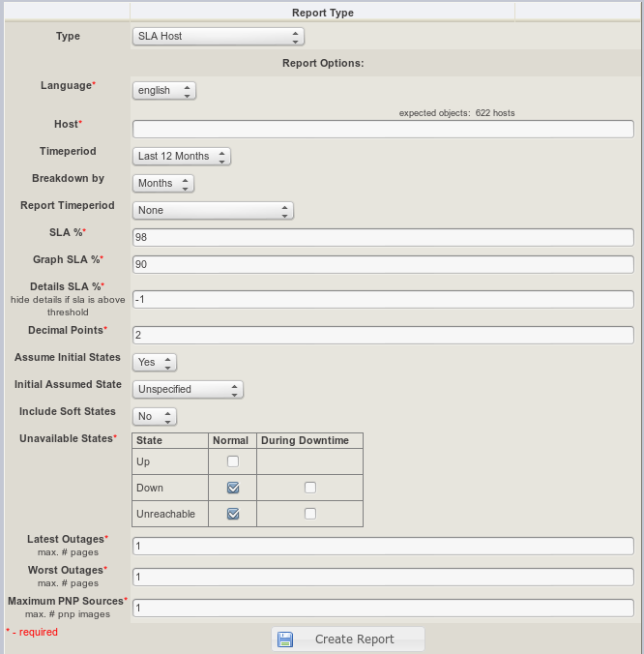Click the floppy disk save icon
Viewport: 644px width, 654px height.
point(285,639)
